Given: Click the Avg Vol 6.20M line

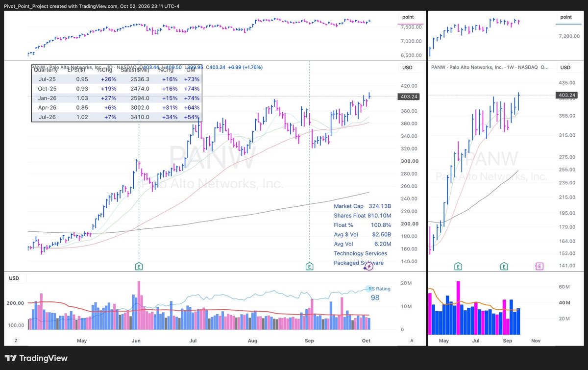Looking at the screenshot, I should [x=363, y=244].
